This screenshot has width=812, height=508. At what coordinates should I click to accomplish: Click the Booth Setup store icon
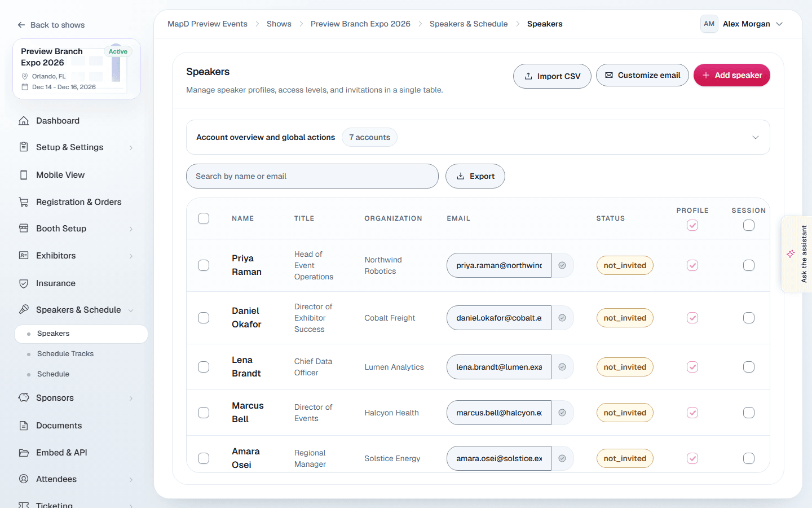point(24,229)
